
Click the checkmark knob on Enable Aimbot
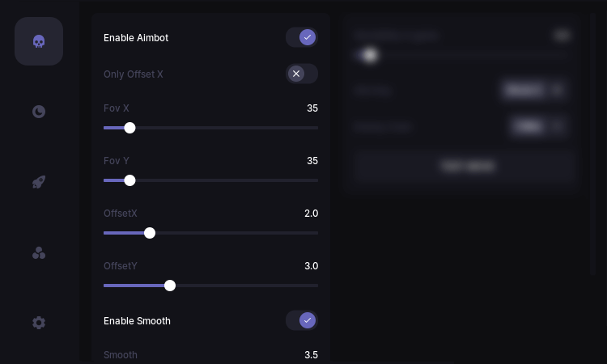308,37
